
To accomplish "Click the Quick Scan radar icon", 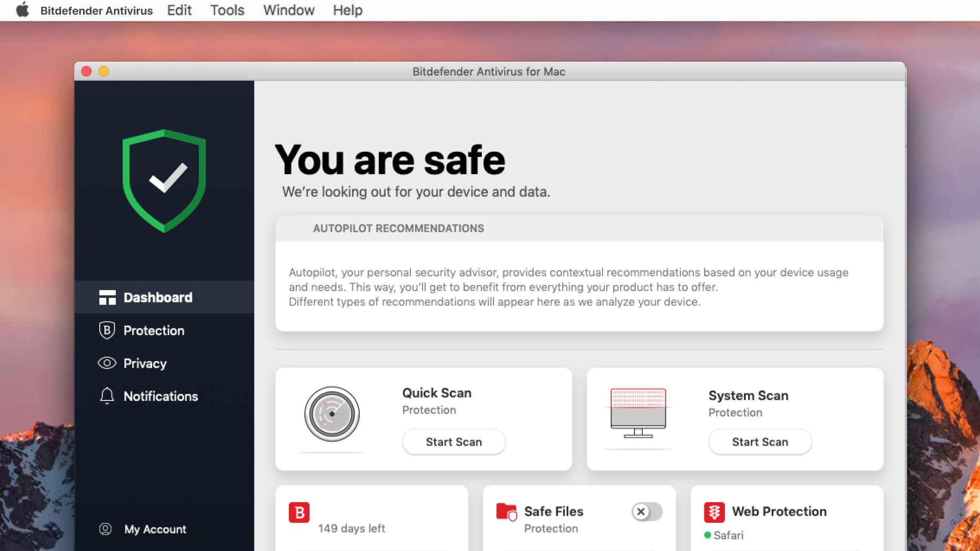I will (331, 413).
